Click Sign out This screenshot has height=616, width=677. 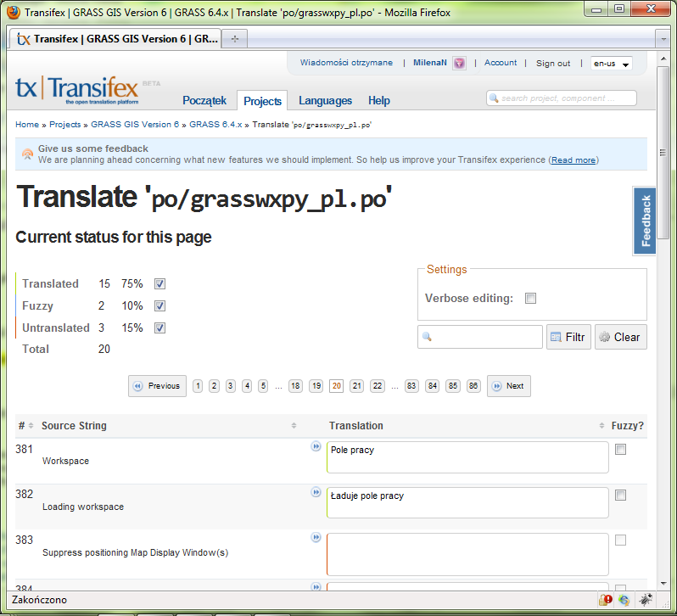(553, 63)
